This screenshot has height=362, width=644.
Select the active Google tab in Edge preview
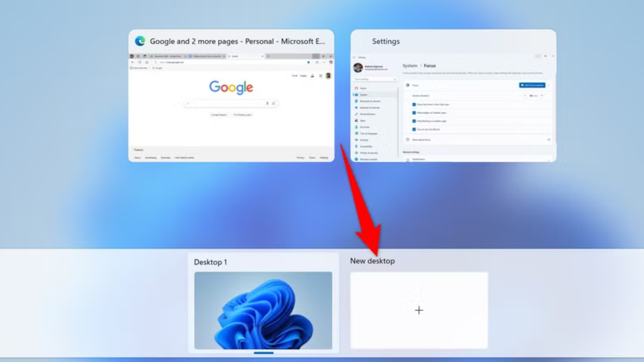pyautogui.click(x=246, y=56)
